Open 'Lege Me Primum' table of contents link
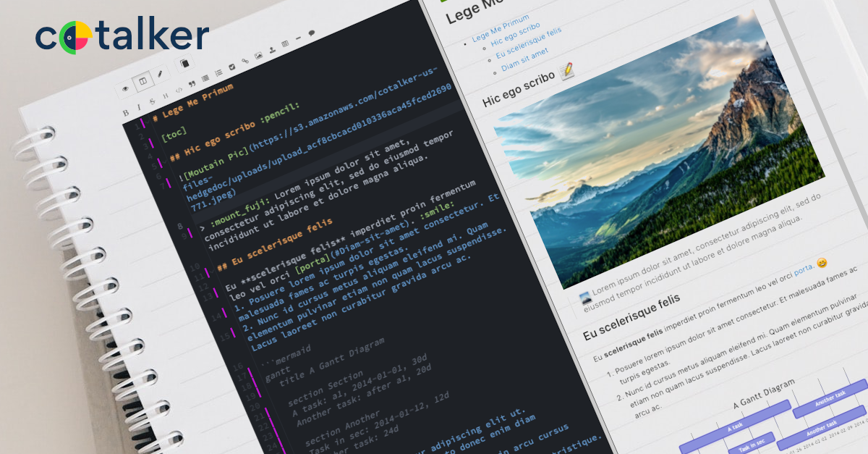This screenshot has height=454, width=868. click(500, 29)
